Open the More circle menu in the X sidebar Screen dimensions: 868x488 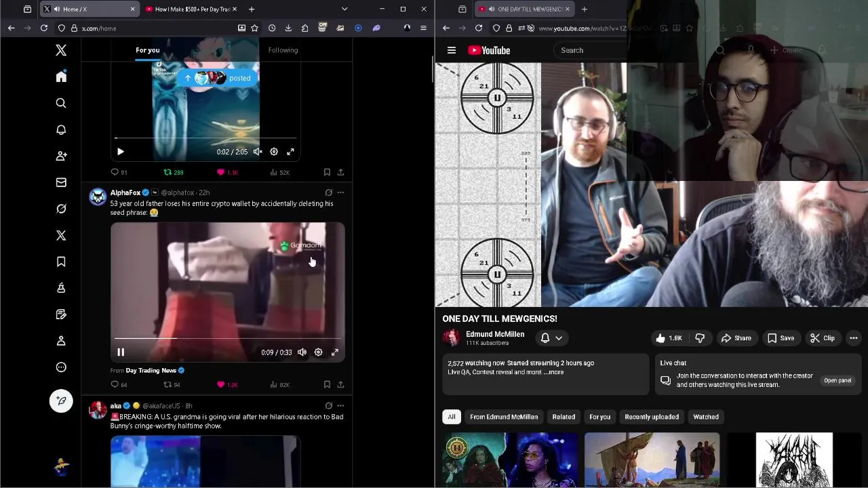point(61,367)
